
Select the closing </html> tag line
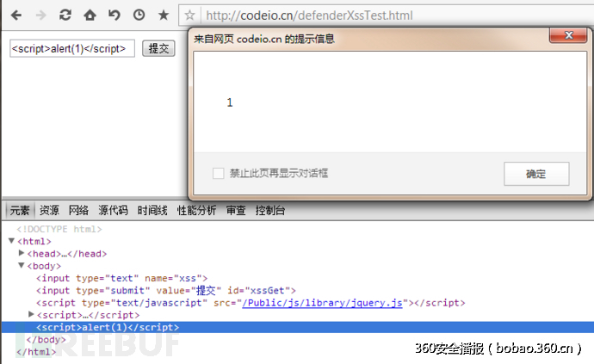(x=36, y=352)
